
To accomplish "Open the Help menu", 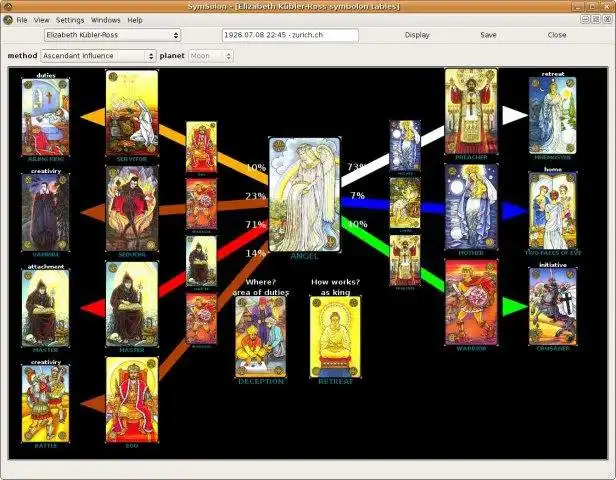I will 135,20.
